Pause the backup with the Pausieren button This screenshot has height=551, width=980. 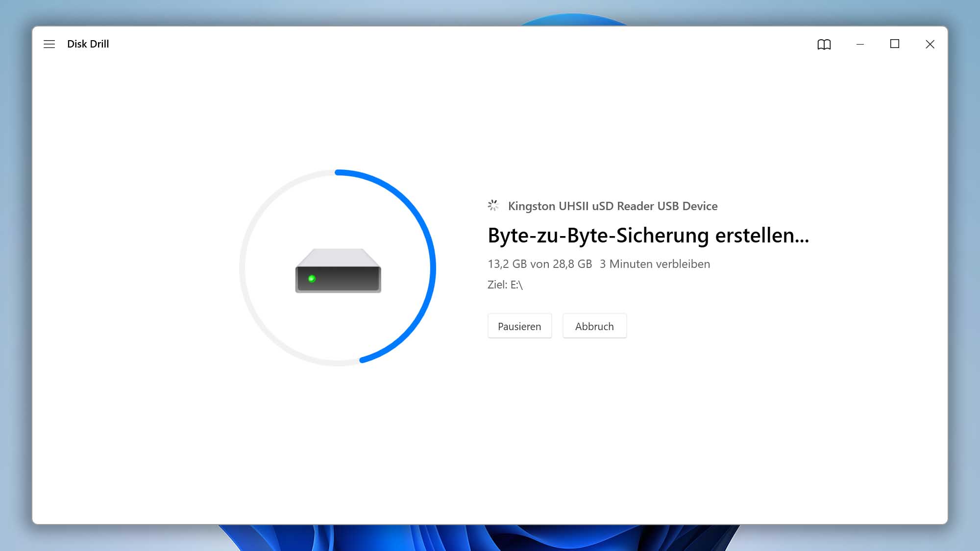click(x=519, y=326)
